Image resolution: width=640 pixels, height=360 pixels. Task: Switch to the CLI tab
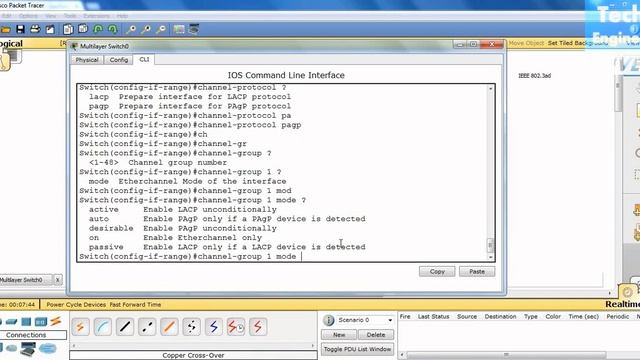[x=144, y=59]
